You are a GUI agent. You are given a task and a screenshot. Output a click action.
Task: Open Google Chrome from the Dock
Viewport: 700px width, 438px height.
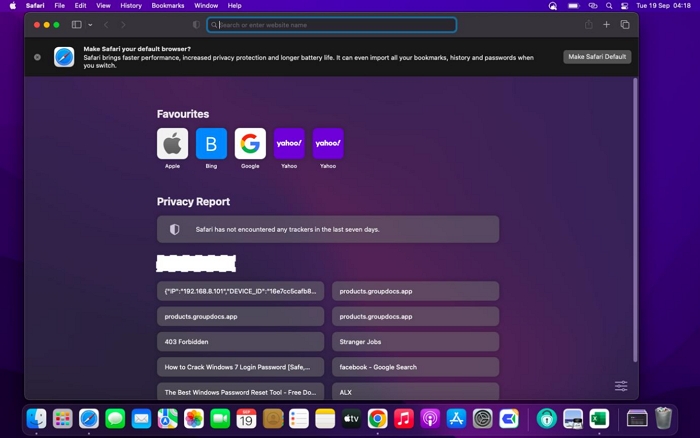tap(378, 419)
